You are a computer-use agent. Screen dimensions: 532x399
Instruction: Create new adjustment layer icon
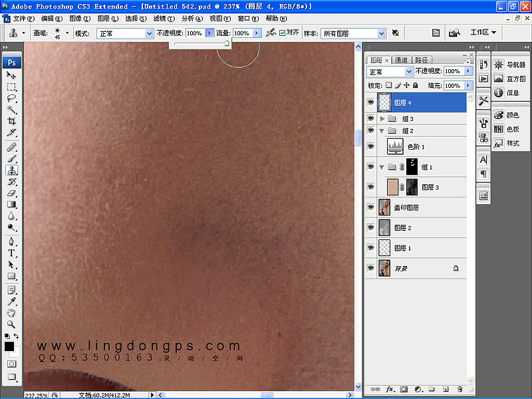(418, 389)
